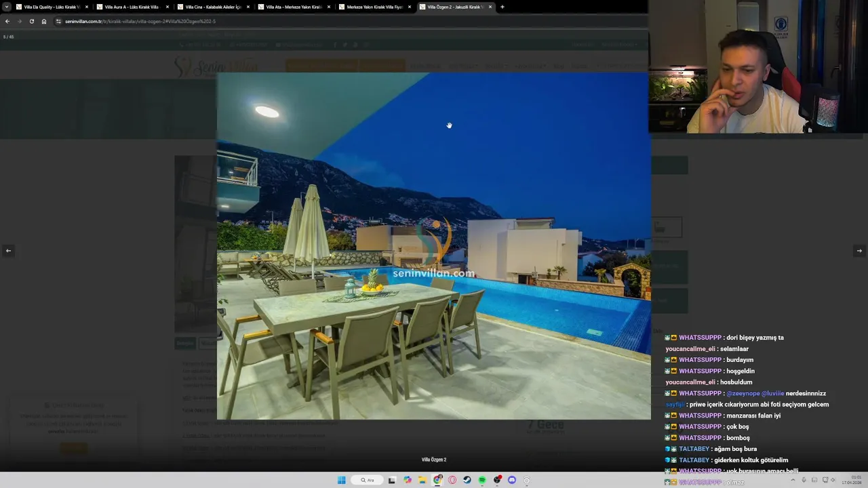The image size is (868, 488).
Task: Close the Villa Aura A tab
Action: pos(167,7)
